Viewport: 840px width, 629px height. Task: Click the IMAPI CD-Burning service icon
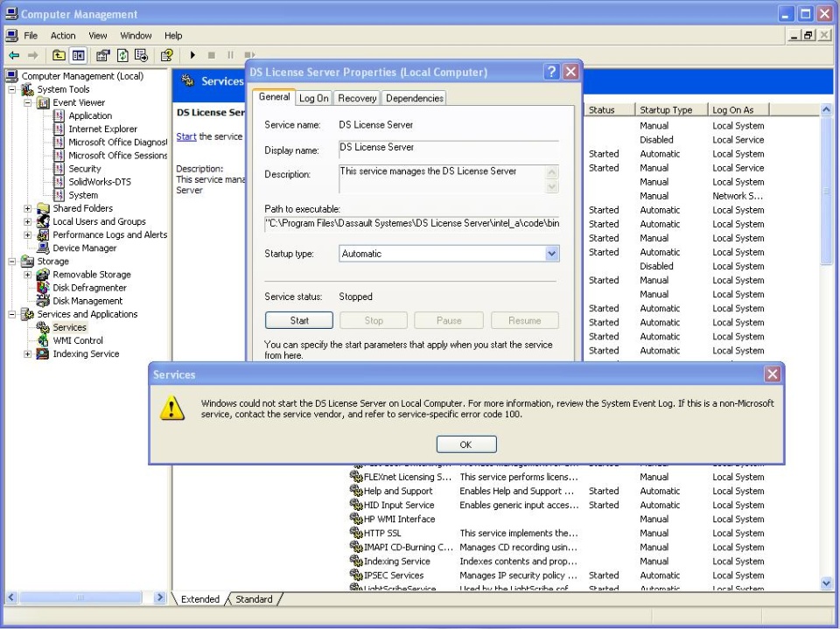click(356, 547)
